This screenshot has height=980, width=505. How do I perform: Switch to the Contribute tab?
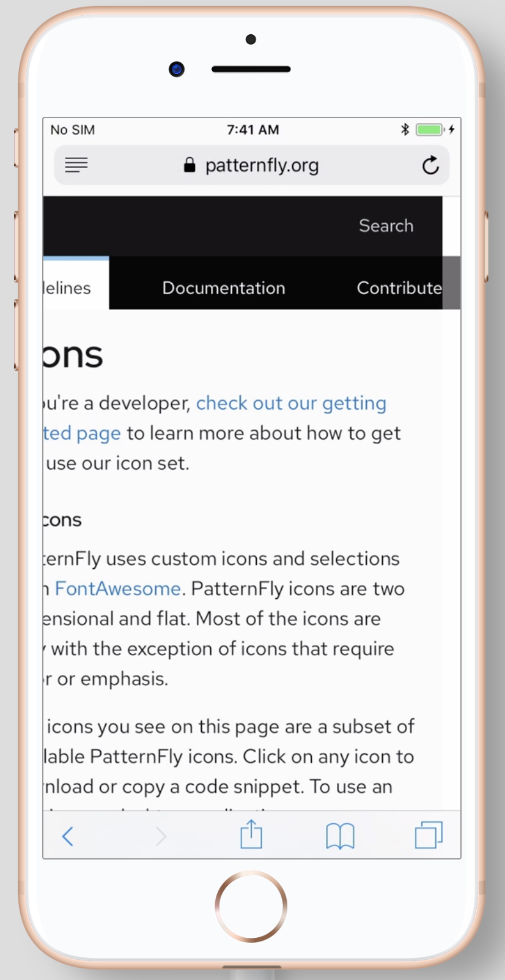(x=399, y=288)
